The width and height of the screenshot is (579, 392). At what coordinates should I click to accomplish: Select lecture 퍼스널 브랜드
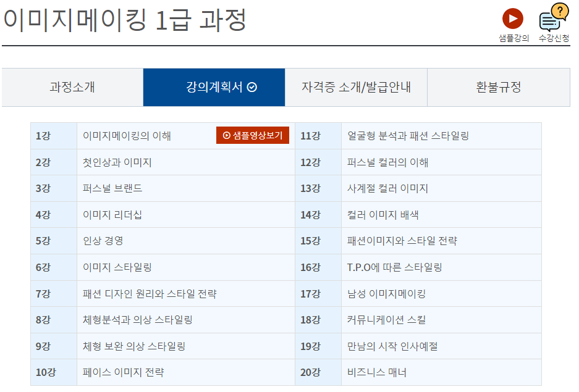click(112, 188)
